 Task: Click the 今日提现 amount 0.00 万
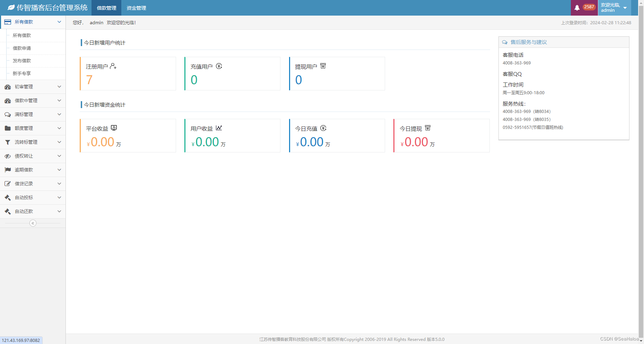[417, 142]
